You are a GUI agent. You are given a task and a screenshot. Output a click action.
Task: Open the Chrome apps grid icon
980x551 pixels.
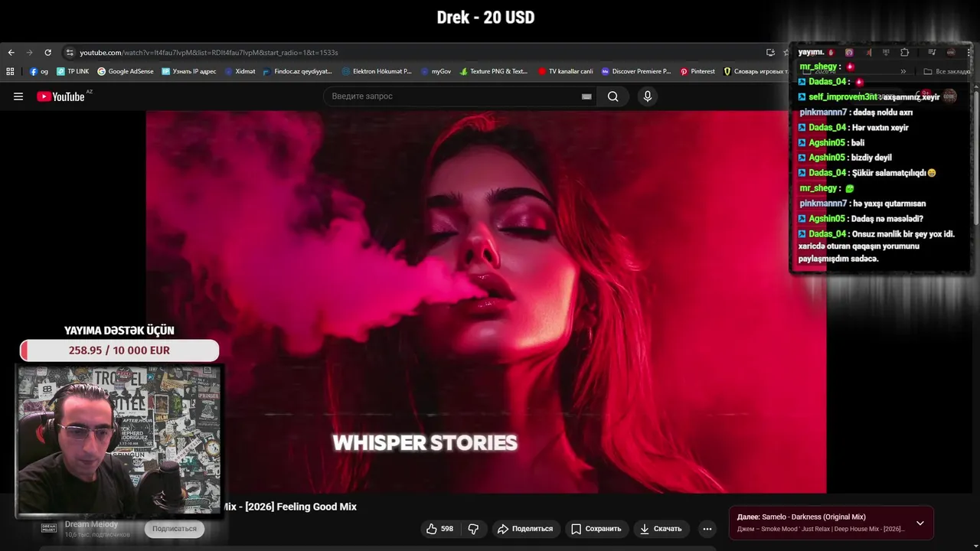point(10,71)
